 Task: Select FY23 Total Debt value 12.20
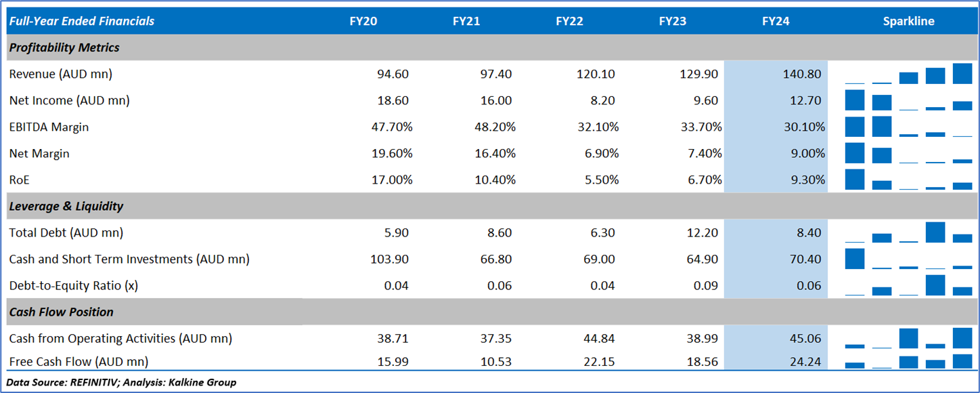click(x=702, y=232)
